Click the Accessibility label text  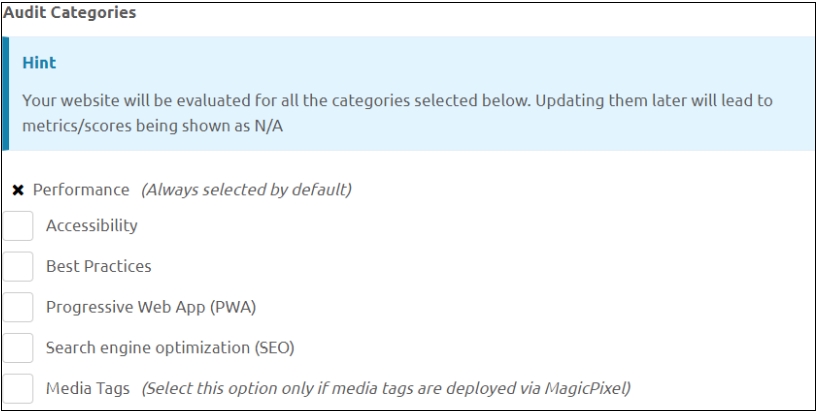click(x=91, y=226)
